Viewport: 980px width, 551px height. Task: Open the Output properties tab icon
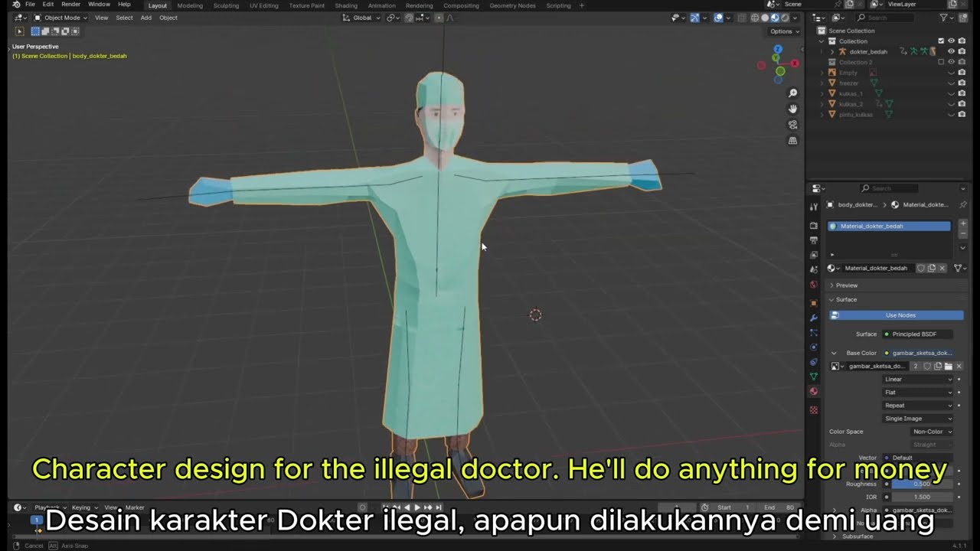[814, 240]
